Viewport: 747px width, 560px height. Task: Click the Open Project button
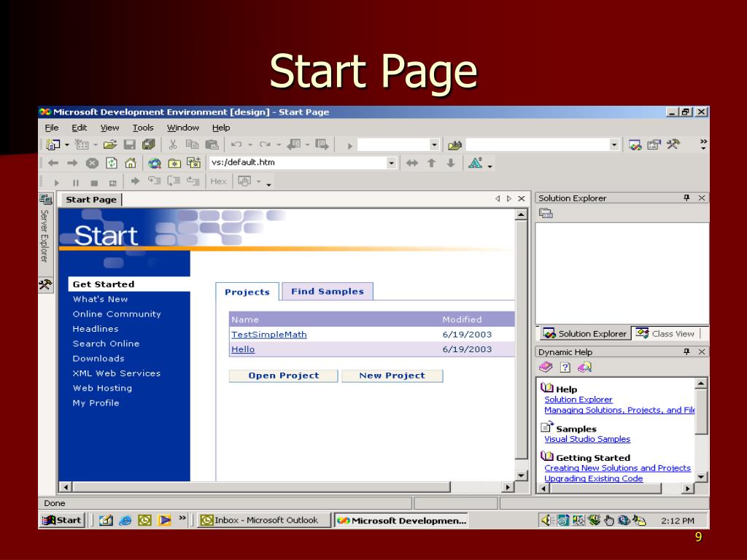(x=284, y=376)
